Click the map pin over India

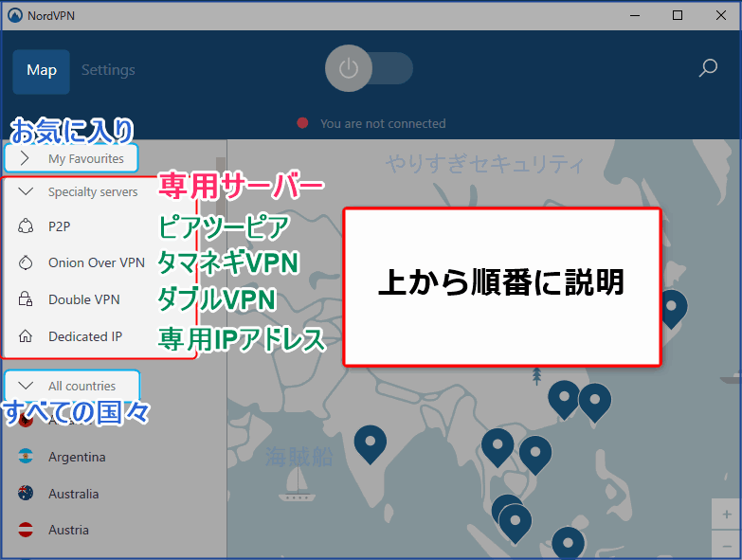pyautogui.click(x=371, y=443)
